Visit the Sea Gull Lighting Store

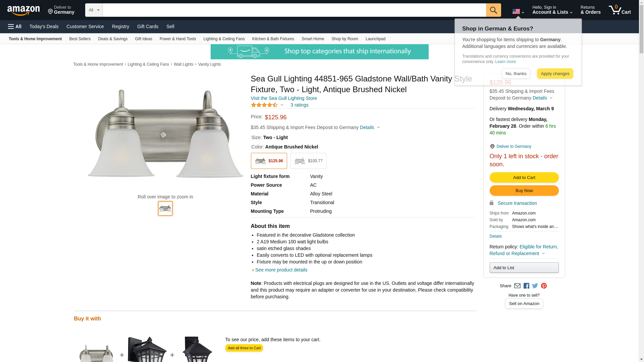tap(284, 98)
